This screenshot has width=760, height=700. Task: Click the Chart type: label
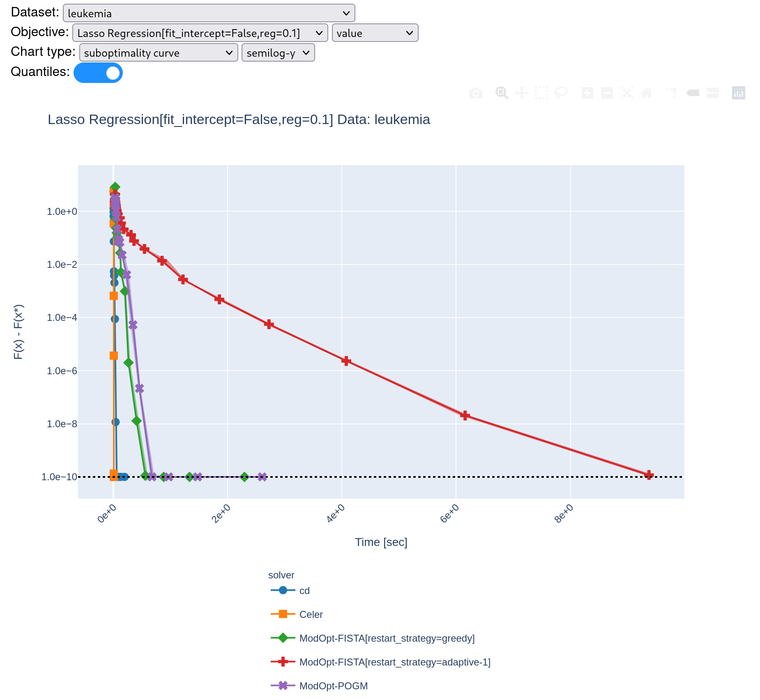pyautogui.click(x=43, y=52)
